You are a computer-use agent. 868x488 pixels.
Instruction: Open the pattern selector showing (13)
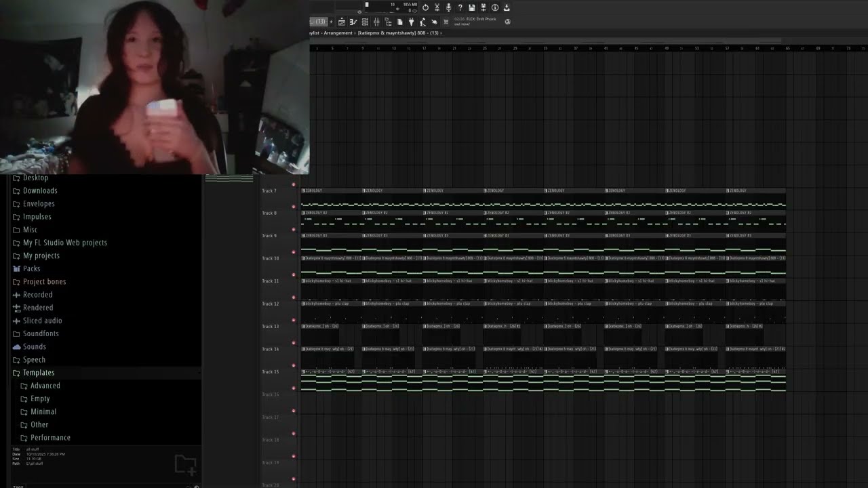[319, 22]
